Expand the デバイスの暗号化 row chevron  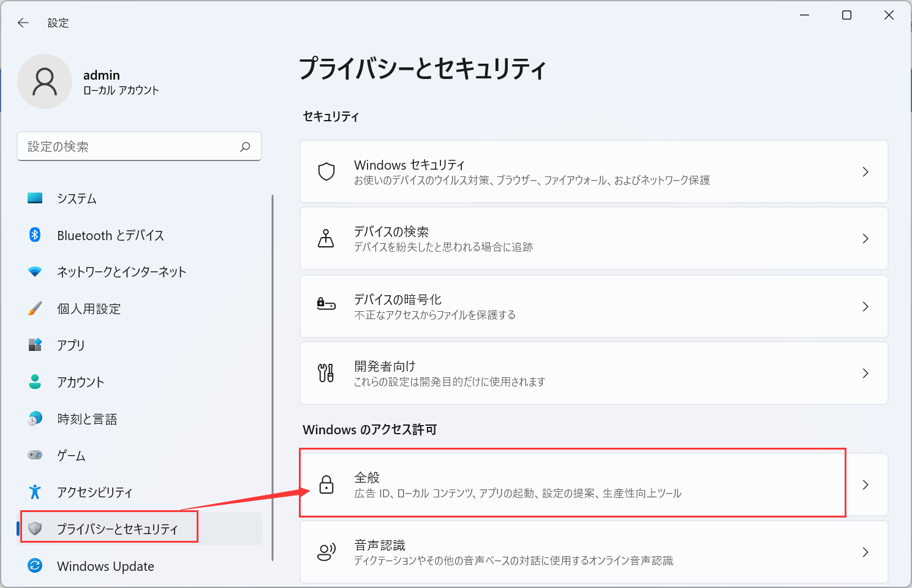click(x=865, y=306)
